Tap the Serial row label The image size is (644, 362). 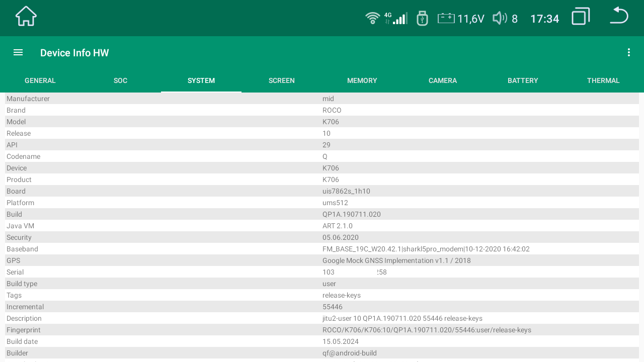point(15,272)
